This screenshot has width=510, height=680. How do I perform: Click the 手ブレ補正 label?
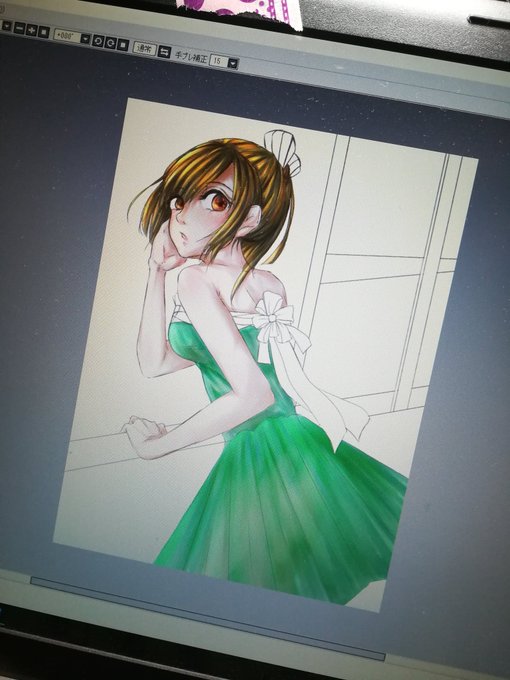(191, 56)
